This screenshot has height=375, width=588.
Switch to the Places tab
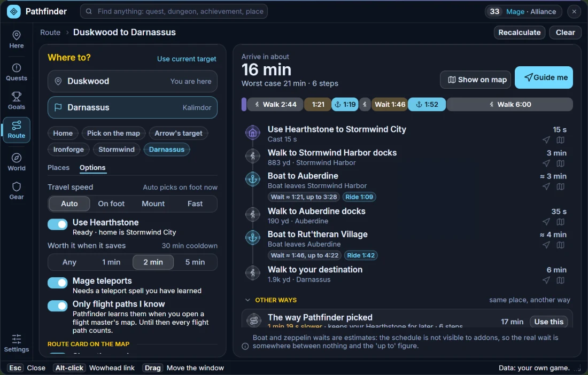pos(58,168)
